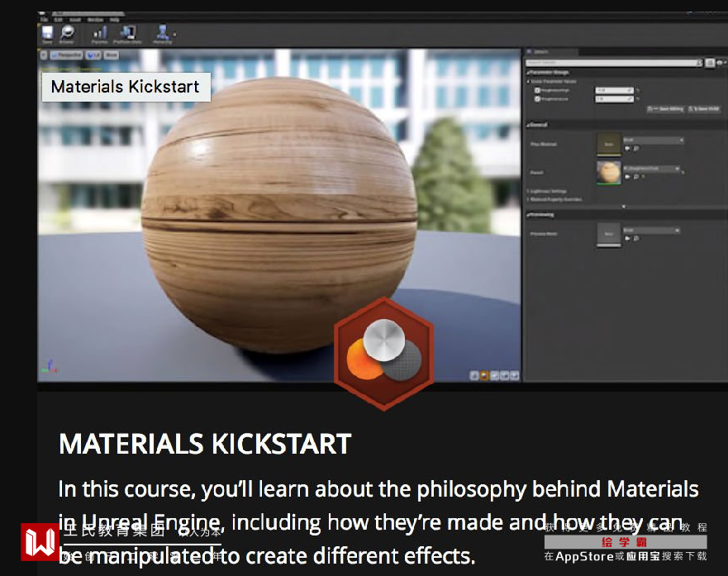The height and width of the screenshot is (576, 728).
Task: Click the magnifier icon in Details search
Action: 699,63
